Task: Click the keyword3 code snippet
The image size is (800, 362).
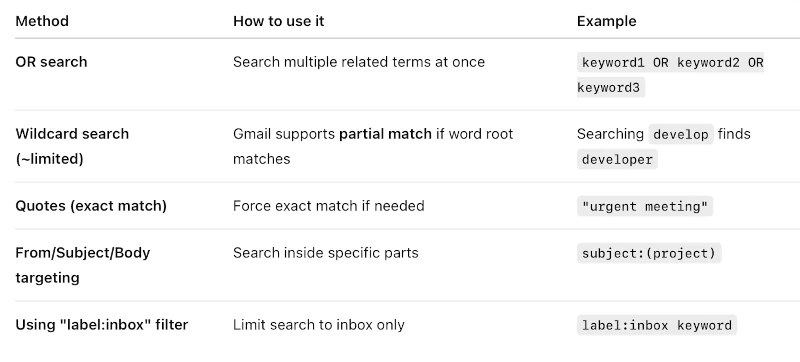Action: point(611,88)
